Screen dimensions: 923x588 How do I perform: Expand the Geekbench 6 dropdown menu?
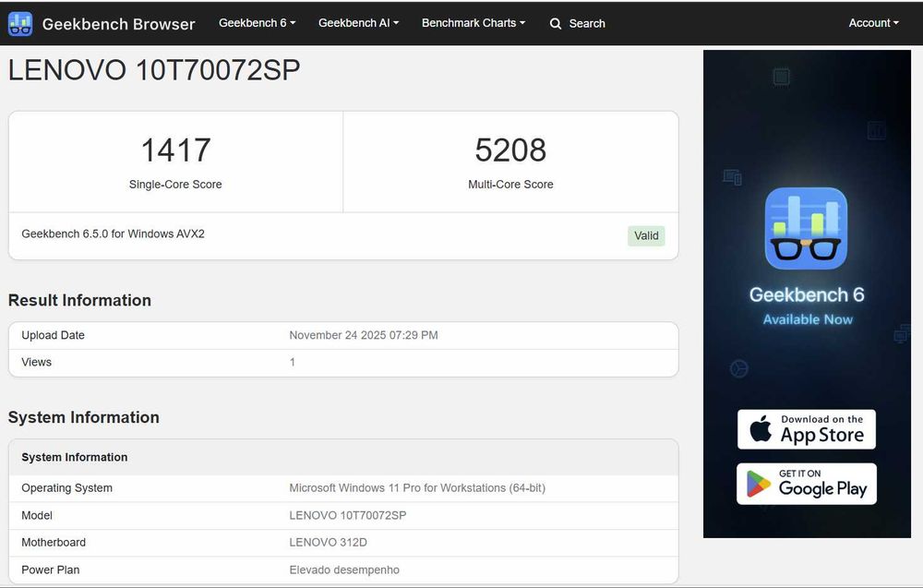(258, 23)
